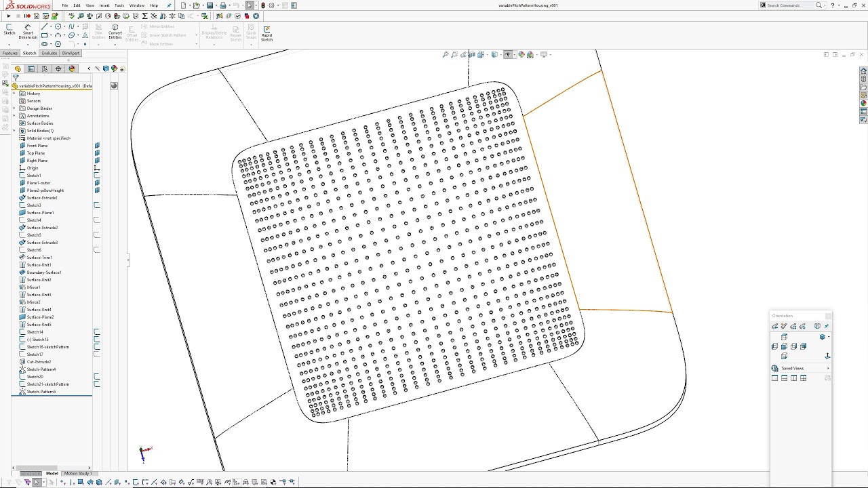
Task: Open the Hide/Show Items dropdown arrow
Action: click(x=513, y=54)
